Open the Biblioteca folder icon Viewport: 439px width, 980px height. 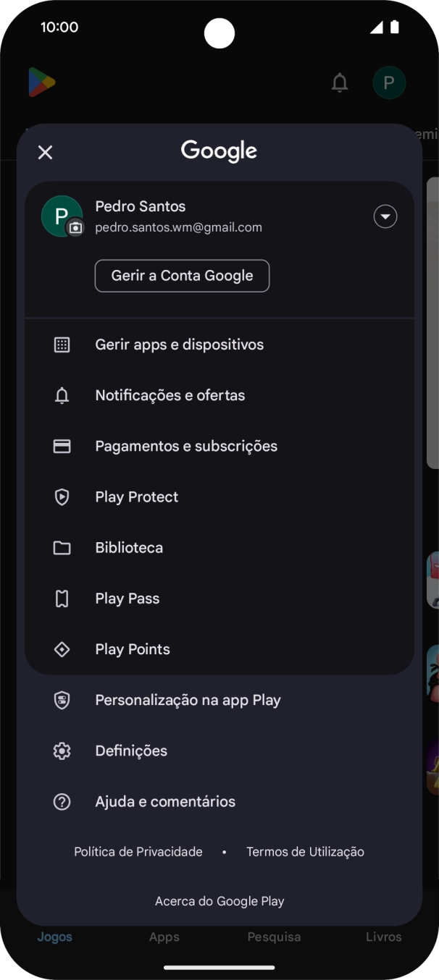click(x=62, y=547)
